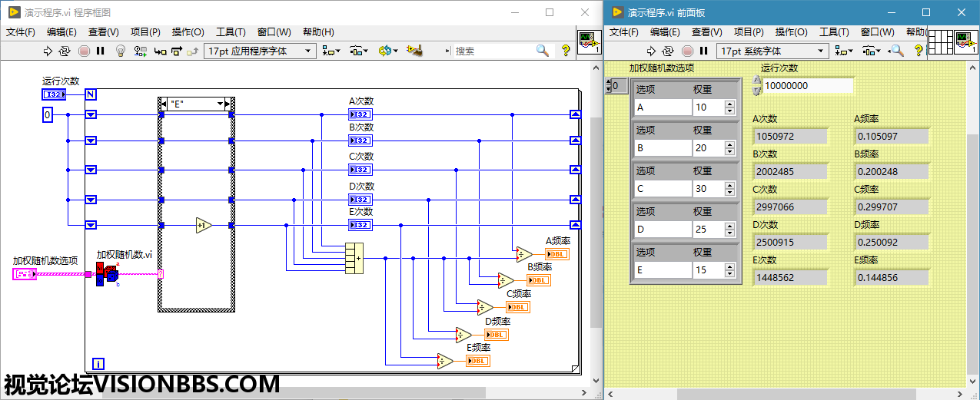Toggle retain wire values button
Viewport: 980px width, 400px height.
point(141,51)
